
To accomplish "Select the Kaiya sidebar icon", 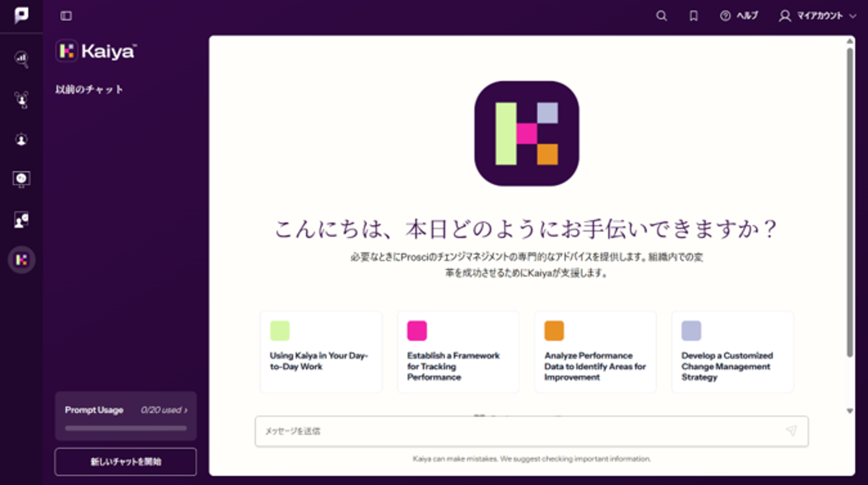I will pos(21,260).
